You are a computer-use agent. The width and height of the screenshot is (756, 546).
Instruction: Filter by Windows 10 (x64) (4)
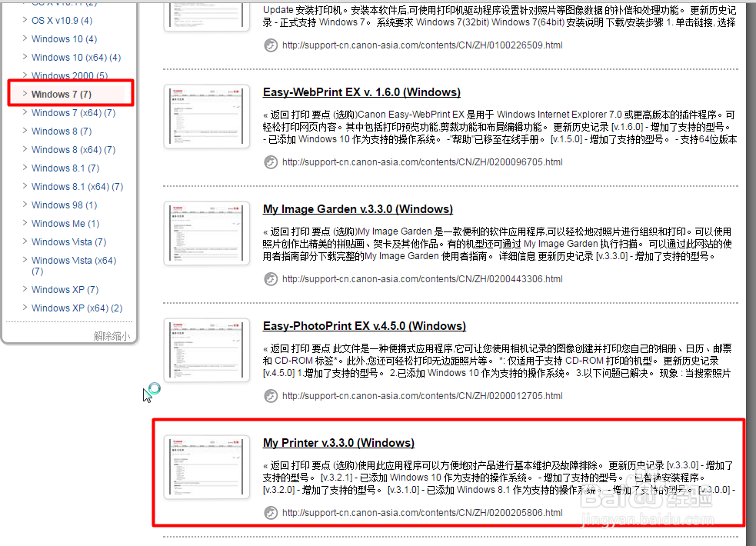point(76,58)
